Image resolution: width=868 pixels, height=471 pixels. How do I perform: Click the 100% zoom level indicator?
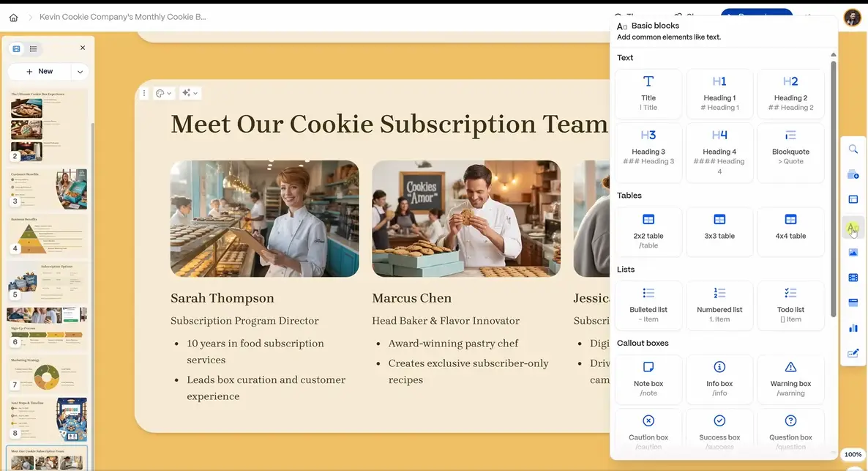point(853,454)
